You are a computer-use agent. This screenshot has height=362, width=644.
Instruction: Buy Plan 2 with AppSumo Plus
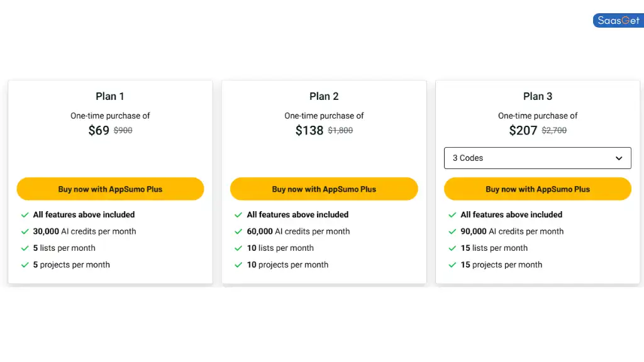pyautogui.click(x=324, y=189)
